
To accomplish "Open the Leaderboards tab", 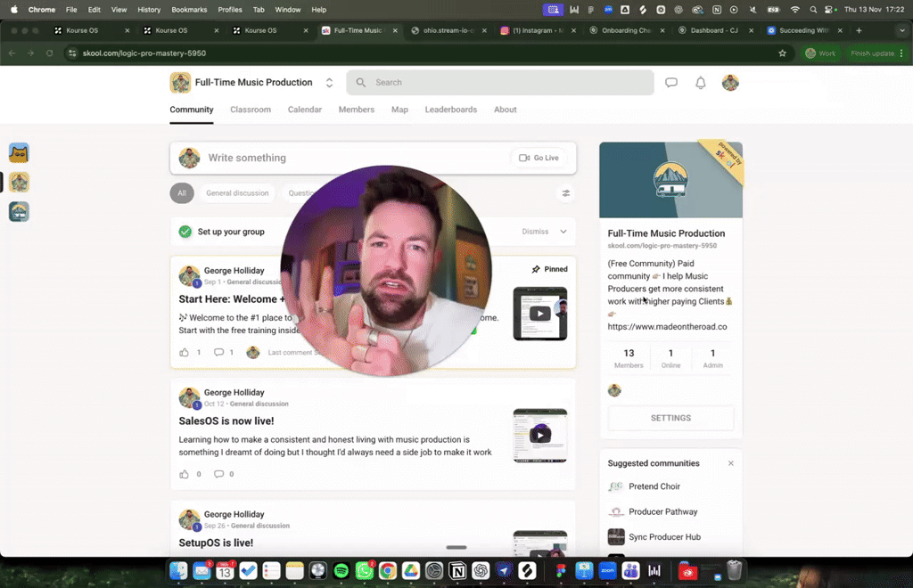I will click(450, 110).
